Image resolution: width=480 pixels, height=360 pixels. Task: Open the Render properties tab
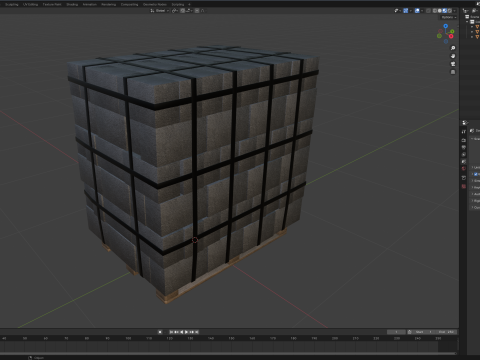point(464,140)
